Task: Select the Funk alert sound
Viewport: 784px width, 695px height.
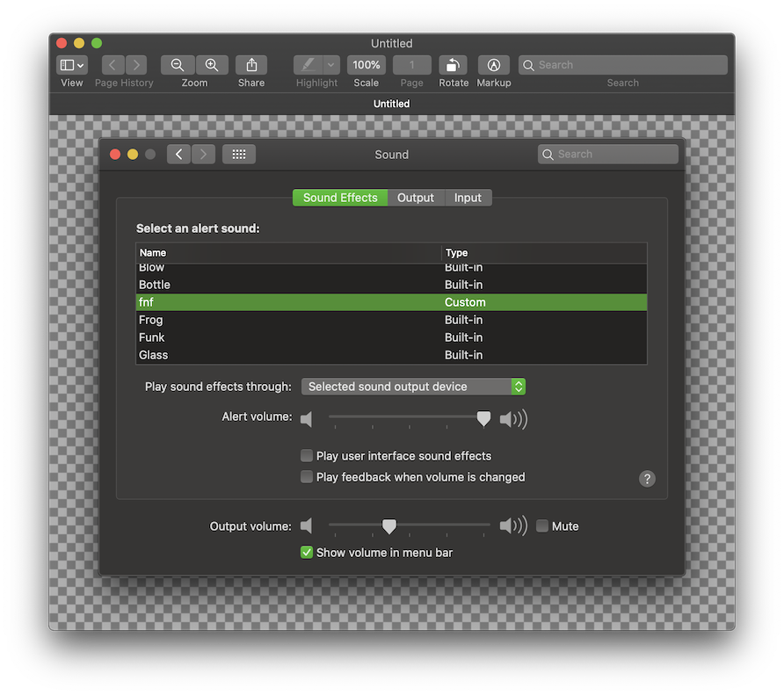Action: click(391, 337)
